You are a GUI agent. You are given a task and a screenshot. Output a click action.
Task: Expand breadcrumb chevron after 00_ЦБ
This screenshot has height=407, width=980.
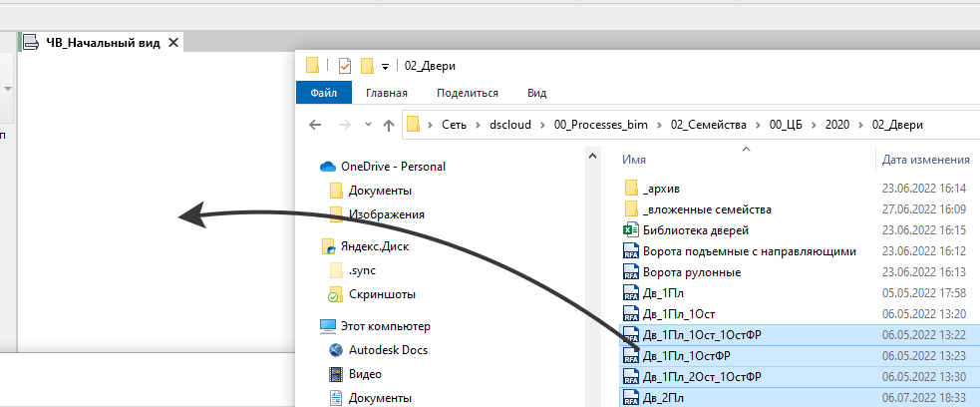[815, 125]
